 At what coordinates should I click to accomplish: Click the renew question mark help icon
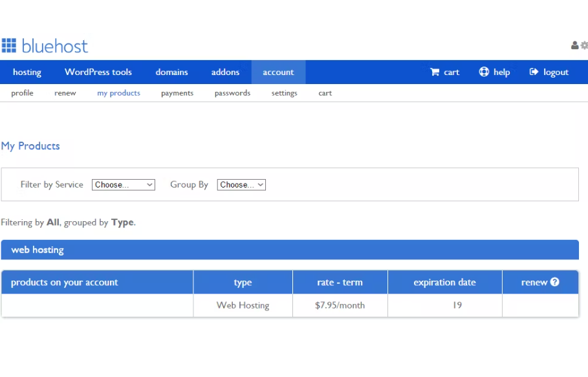coord(554,282)
